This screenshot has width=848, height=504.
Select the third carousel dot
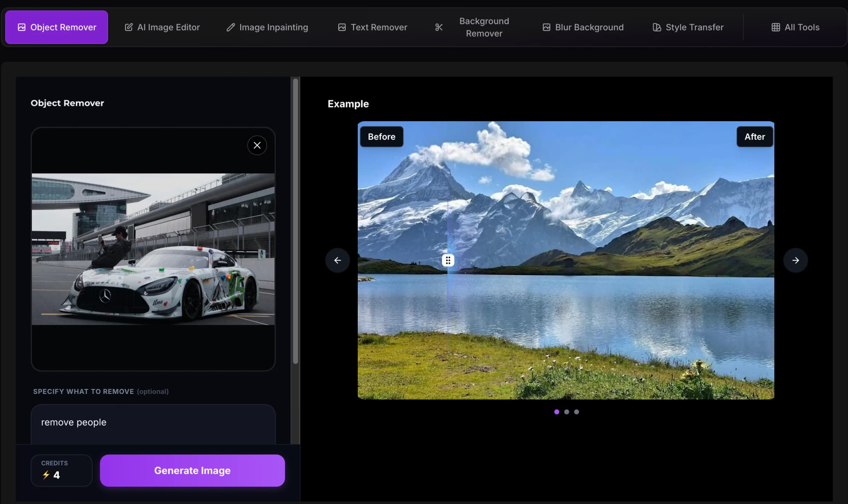click(x=576, y=412)
